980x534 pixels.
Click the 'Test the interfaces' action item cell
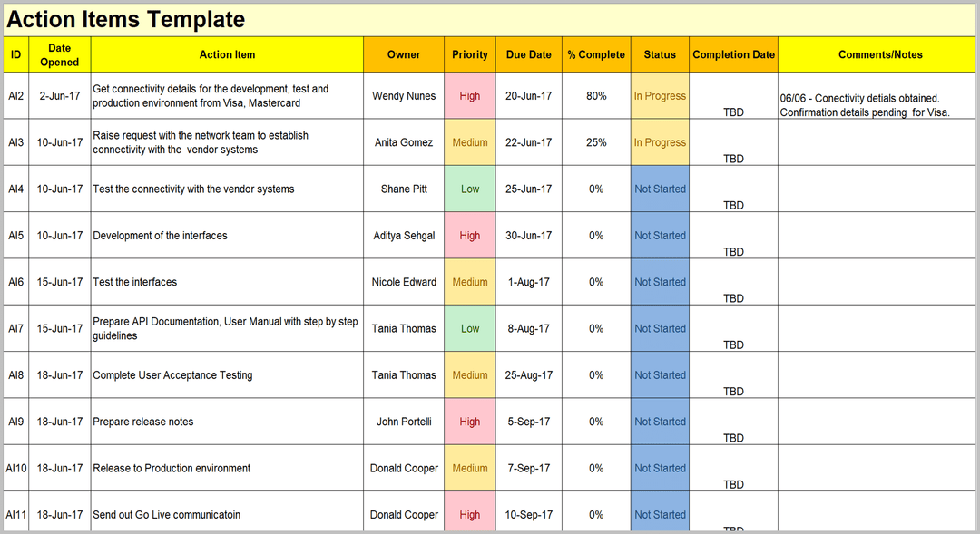(135, 282)
